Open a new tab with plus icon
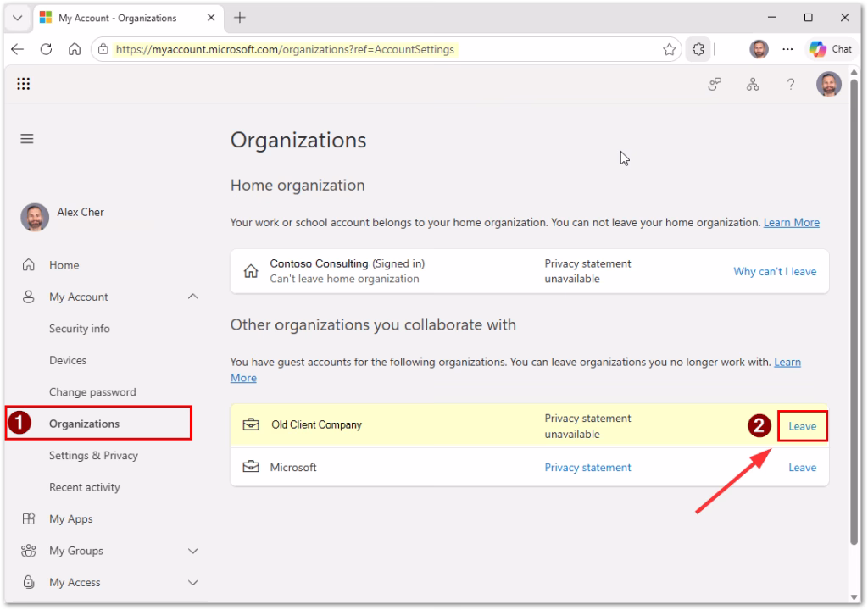This screenshot has height=610, width=868. coord(239,18)
